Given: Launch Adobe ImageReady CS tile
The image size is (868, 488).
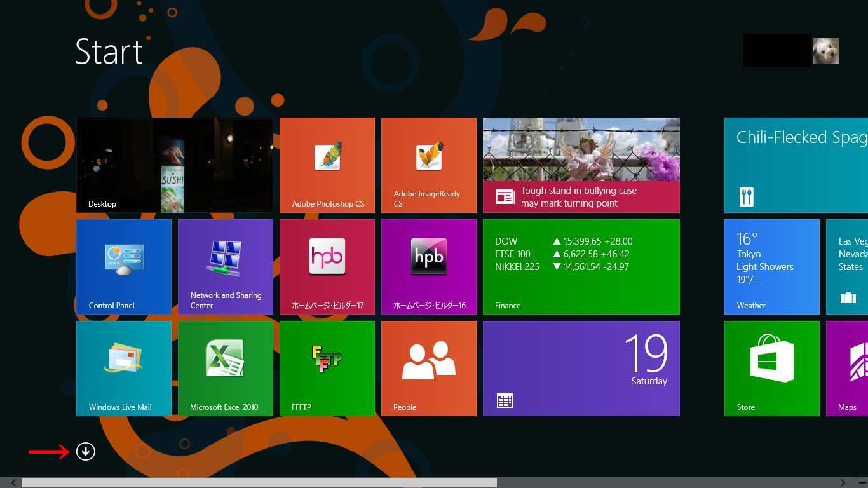Looking at the screenshot, I should pyautogui.click(x=429, y=165).
